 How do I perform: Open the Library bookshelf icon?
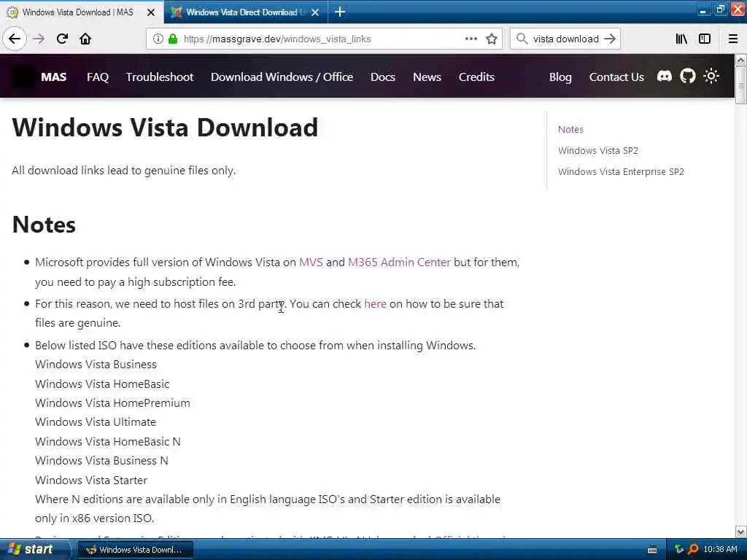[x=681, y=39]
